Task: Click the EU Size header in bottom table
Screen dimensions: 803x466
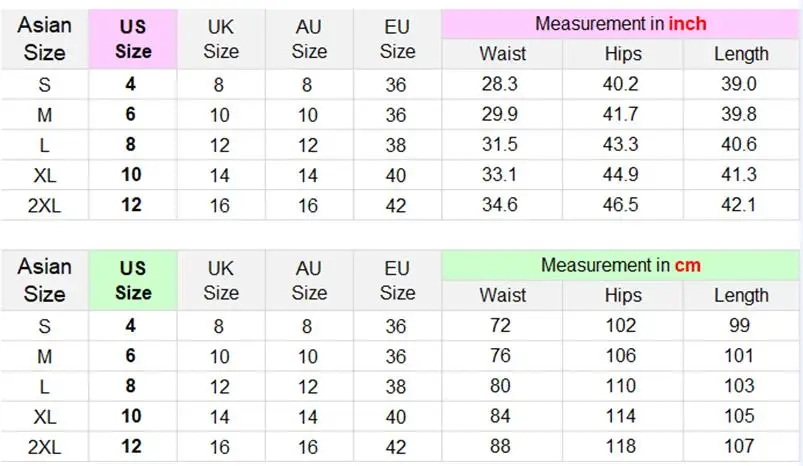Action: 397,281
